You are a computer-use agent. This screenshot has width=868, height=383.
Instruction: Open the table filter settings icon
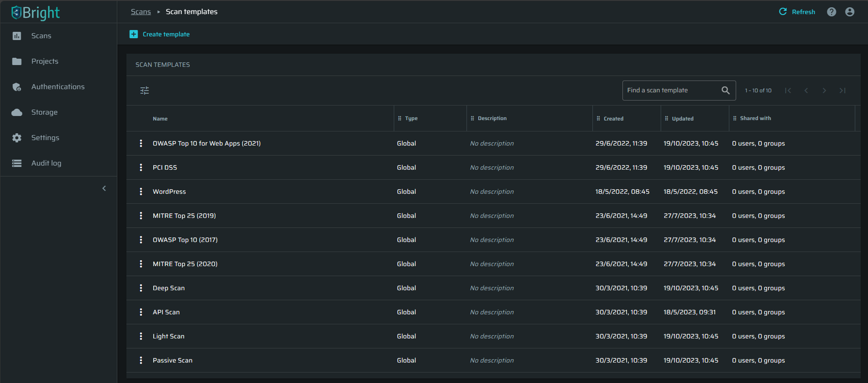[145, 91]
